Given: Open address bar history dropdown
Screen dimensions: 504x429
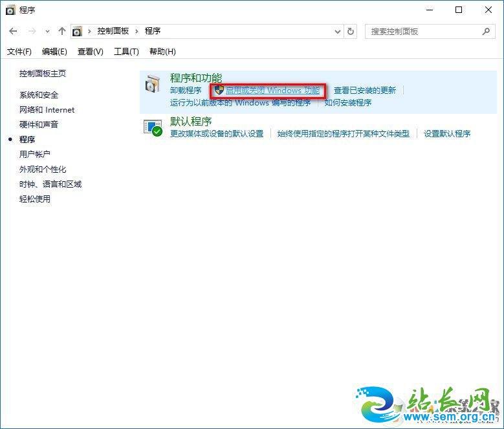Looking at the screenshot, I should click(338, 32).
